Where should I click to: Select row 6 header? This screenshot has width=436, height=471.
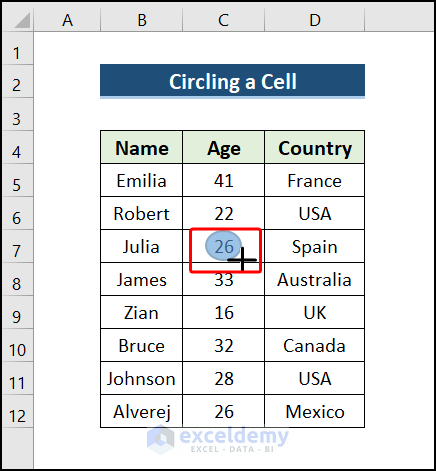click(x=17, y=213)
